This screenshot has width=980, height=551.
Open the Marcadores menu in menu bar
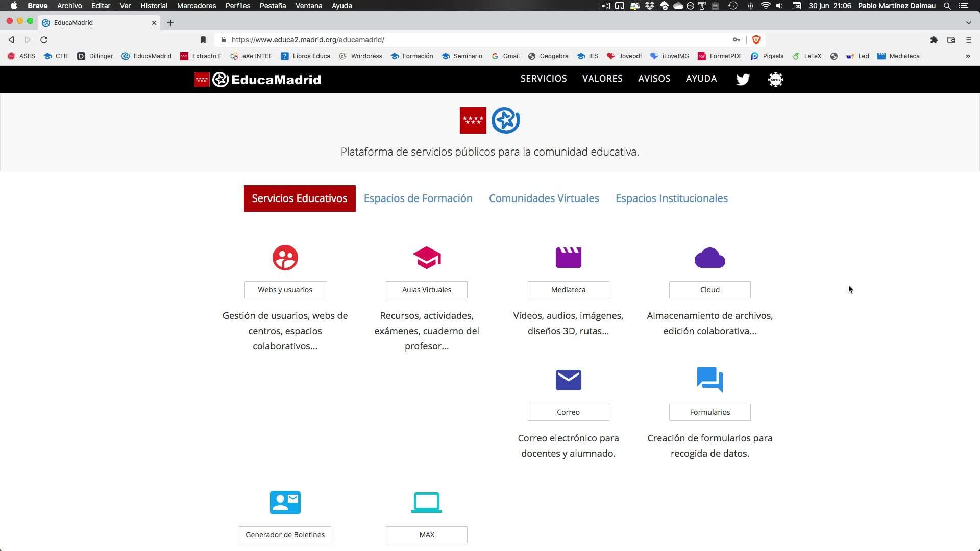pyautogui.click(x=196, y=6)
